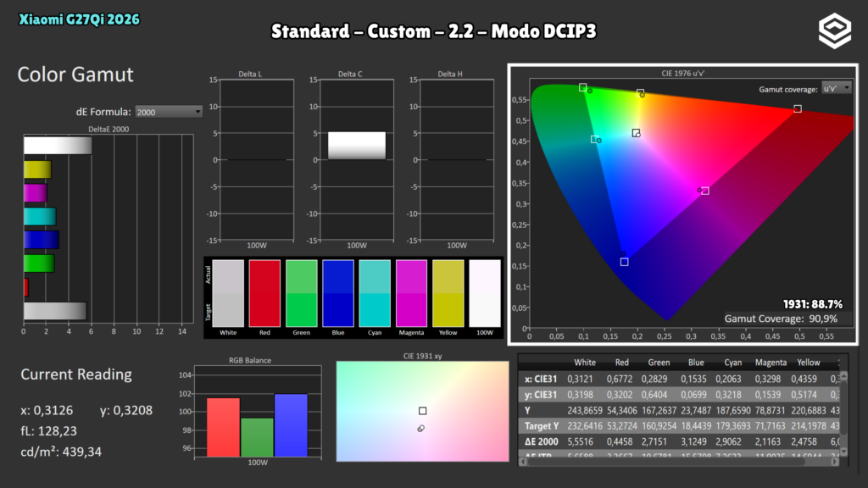This screenshot has height=488, width=868.
Task: Click red x value 0,6772
Action: (x=620, y=379)
